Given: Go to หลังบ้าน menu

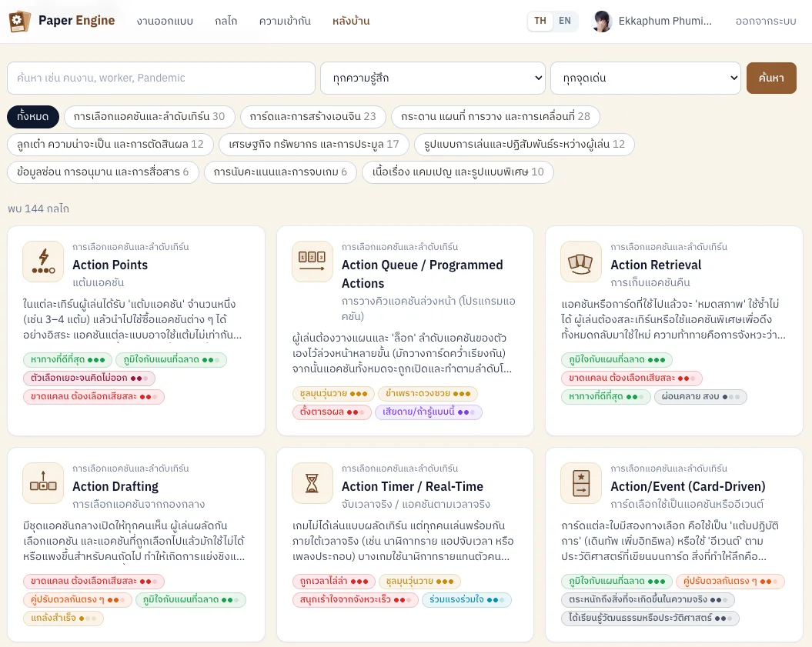Looking at the screenshot, I should click(351, 22).
